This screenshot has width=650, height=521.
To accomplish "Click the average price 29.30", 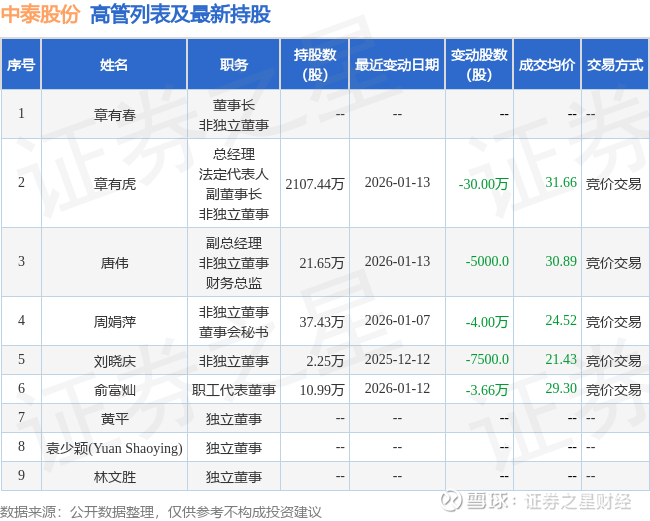I will (561, 388).
